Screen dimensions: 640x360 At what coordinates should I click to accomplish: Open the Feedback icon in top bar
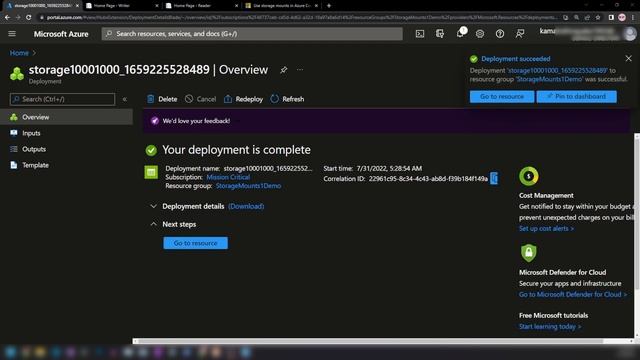(x=520, y=34)
